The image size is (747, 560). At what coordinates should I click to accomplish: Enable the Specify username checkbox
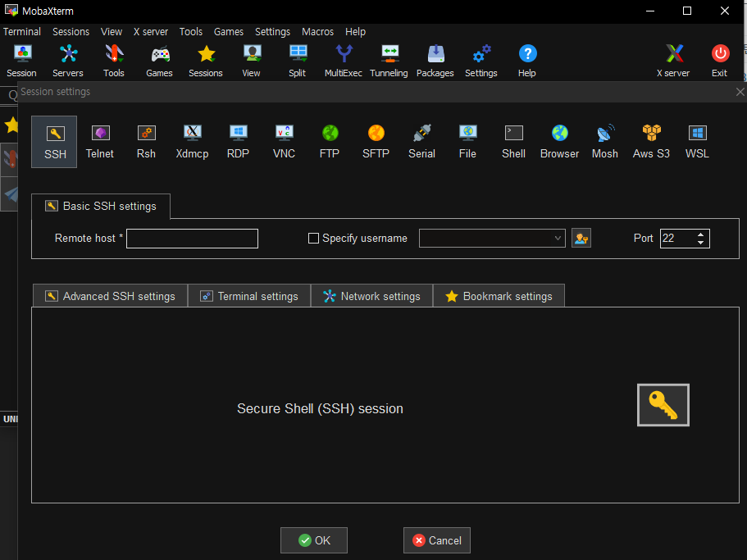point(313,238)
